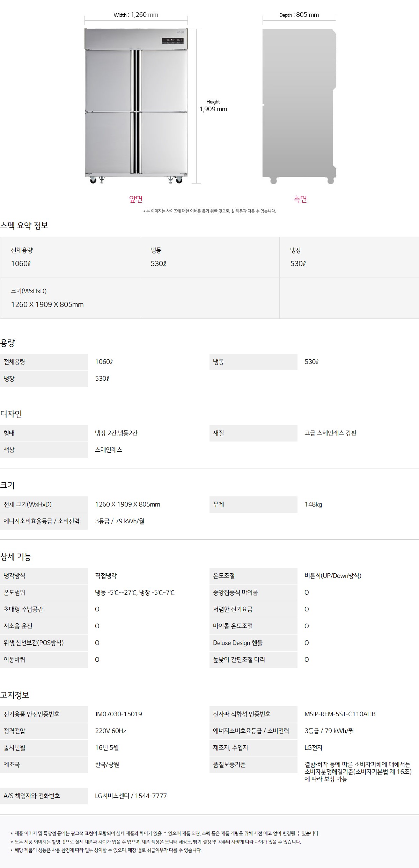This screenshot has height=868, width=419.
Task: Click the refrigerator's front right caster wheel
Action: pos(179,180)
